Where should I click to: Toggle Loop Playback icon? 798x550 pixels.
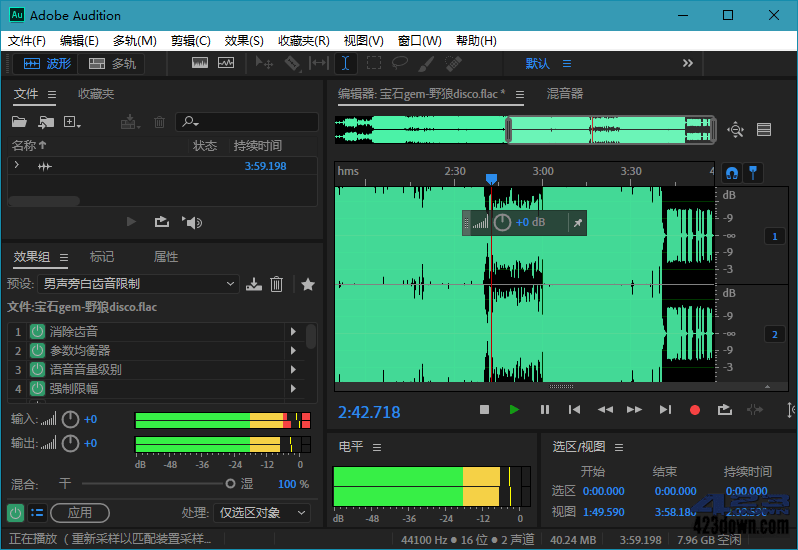pyautogui.click(x=725, y=409)
